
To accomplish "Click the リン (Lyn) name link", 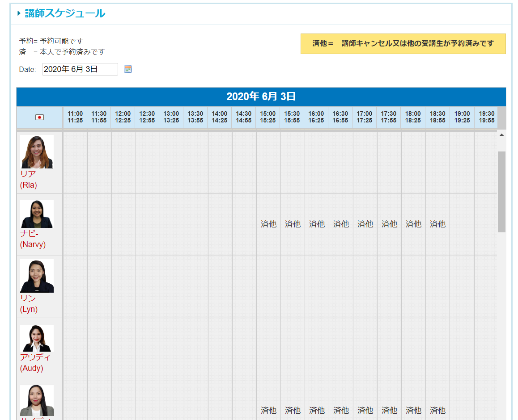I will 29,304.
